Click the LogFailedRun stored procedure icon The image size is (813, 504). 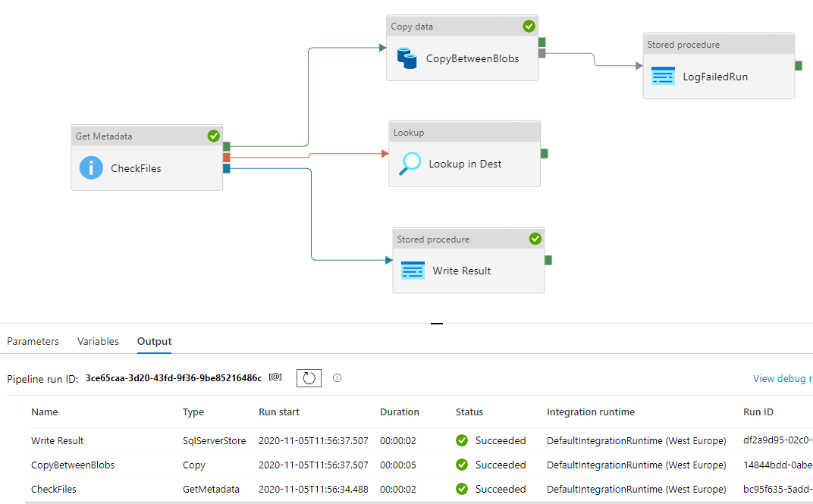point(663,77)
